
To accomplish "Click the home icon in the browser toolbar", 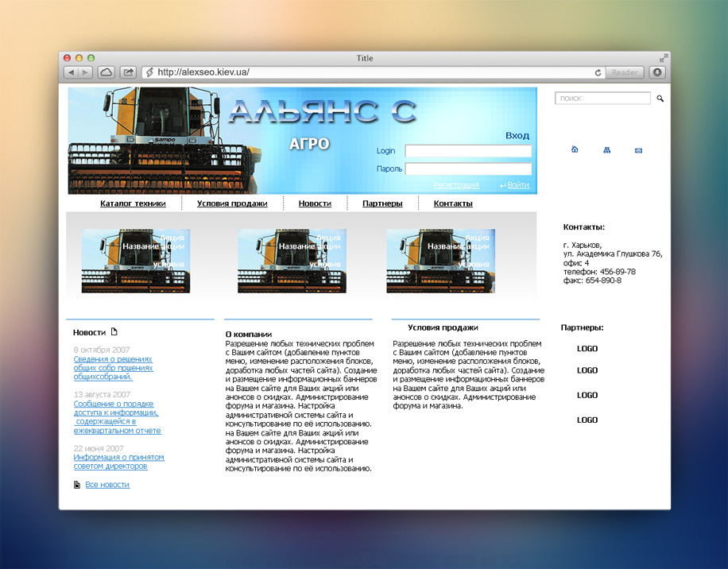I will 106,72.
